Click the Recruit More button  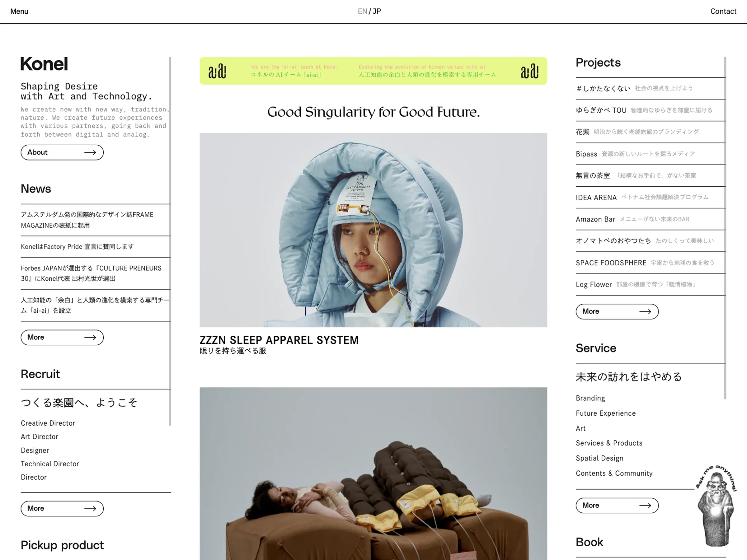[x=62, y=509]
